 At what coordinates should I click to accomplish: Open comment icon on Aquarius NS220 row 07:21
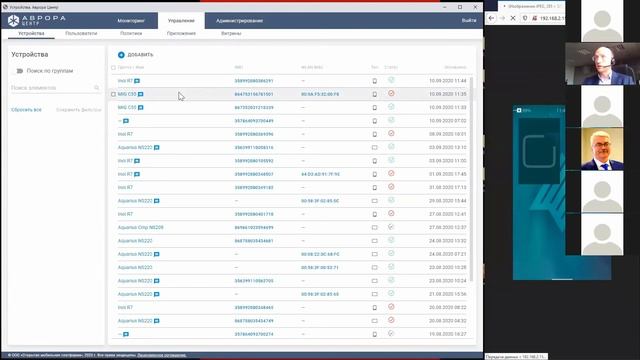coord(156,254)
